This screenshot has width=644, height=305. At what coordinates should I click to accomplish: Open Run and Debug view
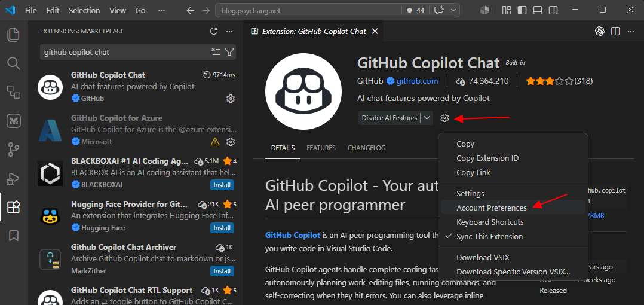14,179
